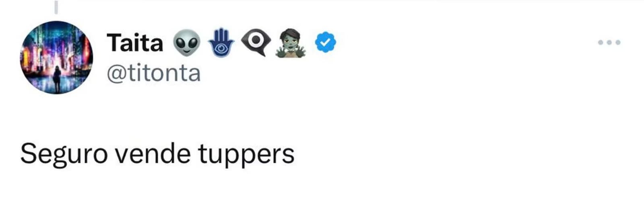Click the thread connector line above avatar
Image resolution: width=644 pixels, height=212 pixels.
(56, 6)
